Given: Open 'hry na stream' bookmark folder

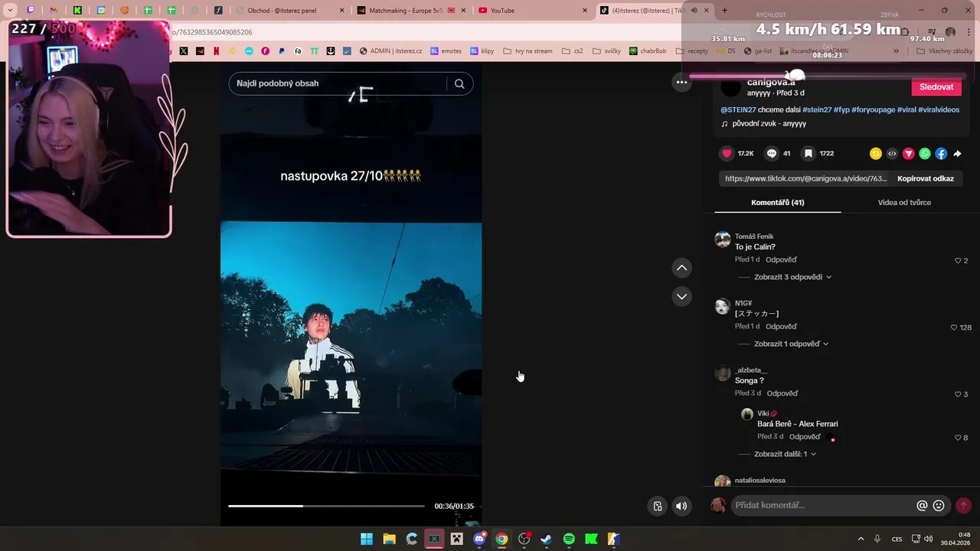Looking at the screenshot, I should [x=528, y=51].
